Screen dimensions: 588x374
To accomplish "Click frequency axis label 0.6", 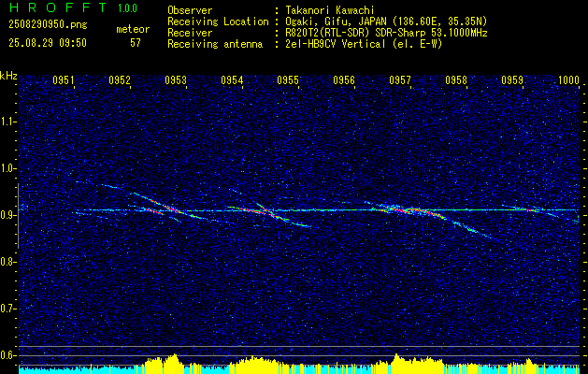I will pyautogui.click(x=7, y=355).
